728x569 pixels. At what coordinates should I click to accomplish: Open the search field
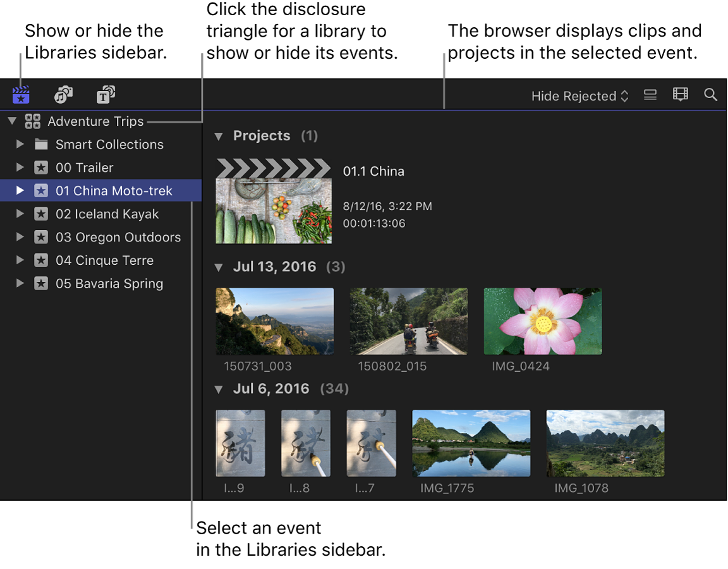(x=710, y=95)
